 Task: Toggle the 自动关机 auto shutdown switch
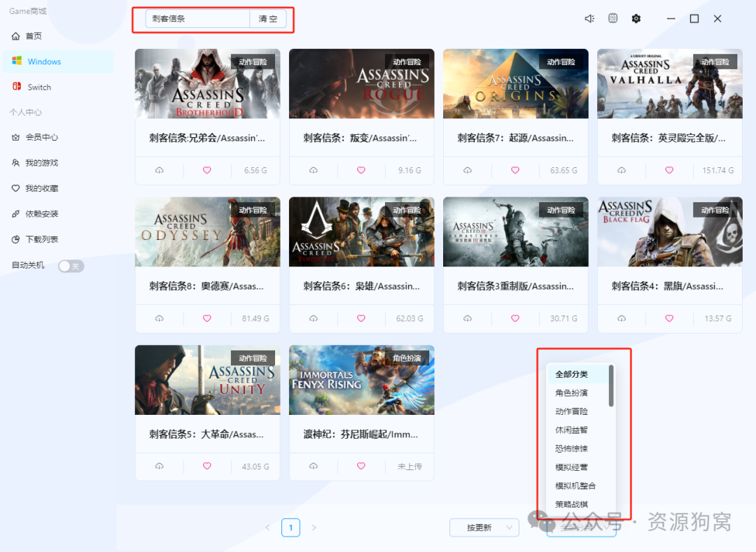click(x=71, y=266)
